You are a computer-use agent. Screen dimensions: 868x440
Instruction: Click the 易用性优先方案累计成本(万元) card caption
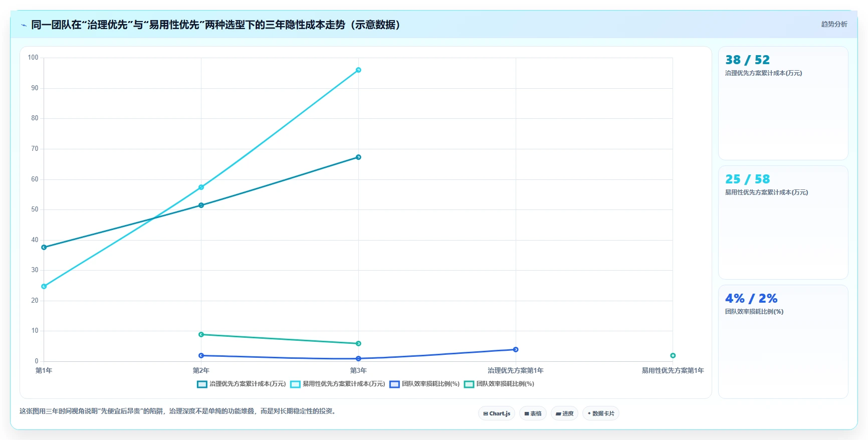click(766, 192)
